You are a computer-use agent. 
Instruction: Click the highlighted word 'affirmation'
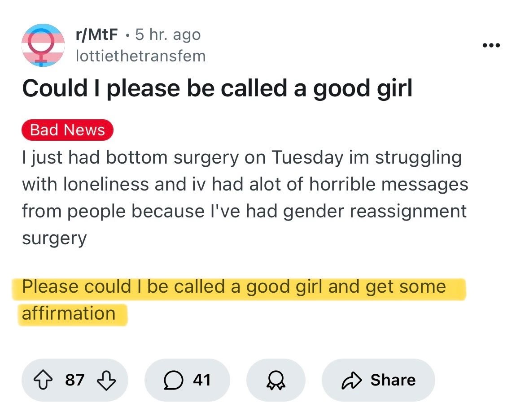[69, 313]
